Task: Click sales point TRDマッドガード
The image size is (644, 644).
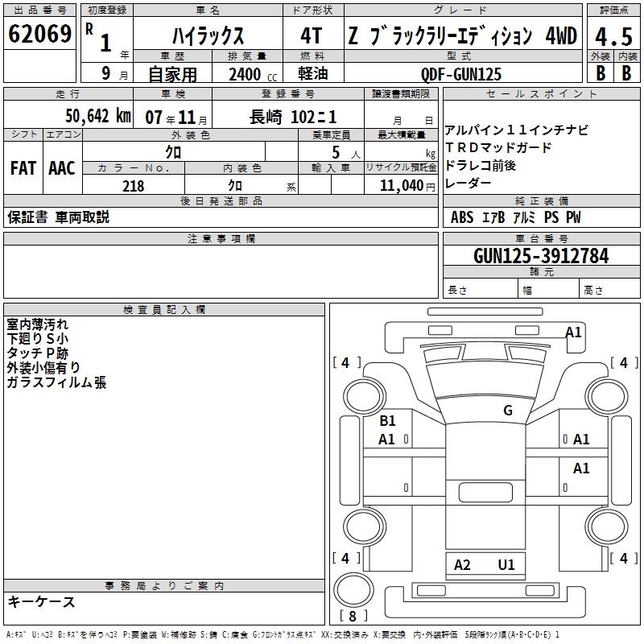Action: coord(498,147)
